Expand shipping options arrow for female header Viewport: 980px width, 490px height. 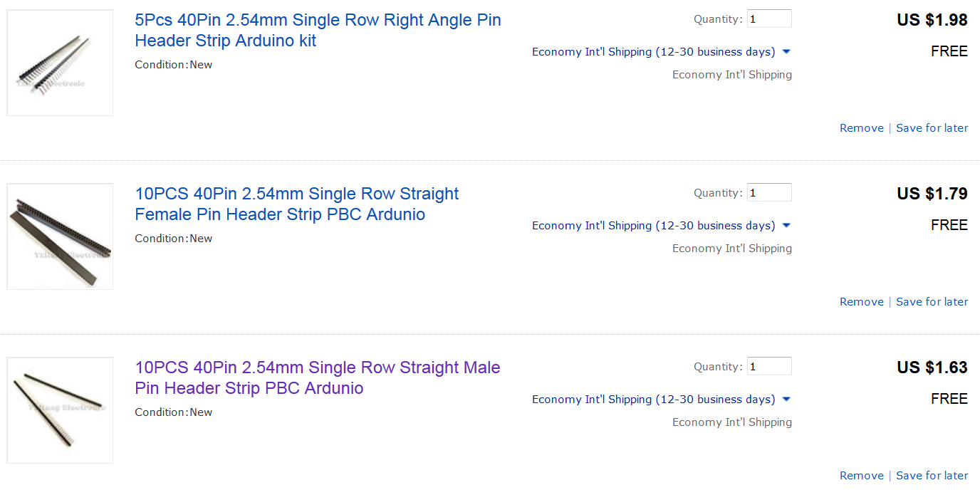[786, 226]
